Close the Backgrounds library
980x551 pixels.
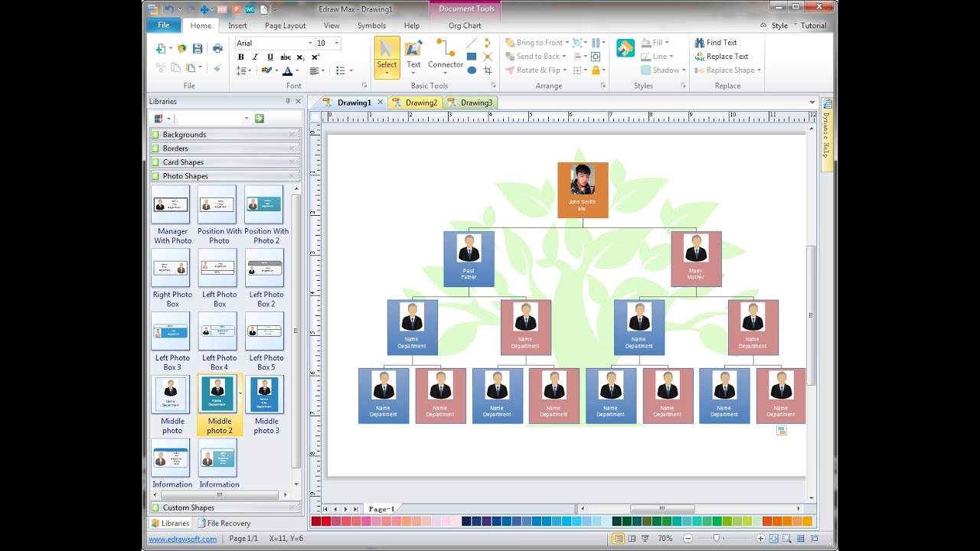[x=292, y=135]
